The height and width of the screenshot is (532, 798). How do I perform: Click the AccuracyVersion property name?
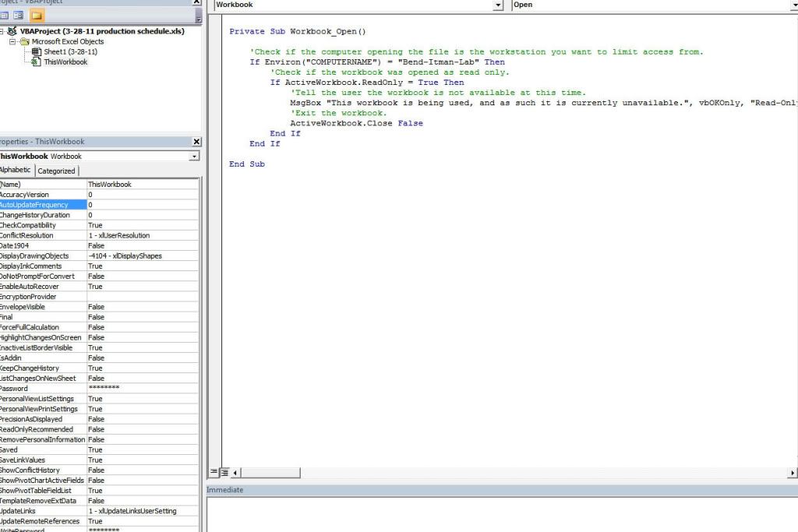24,195
